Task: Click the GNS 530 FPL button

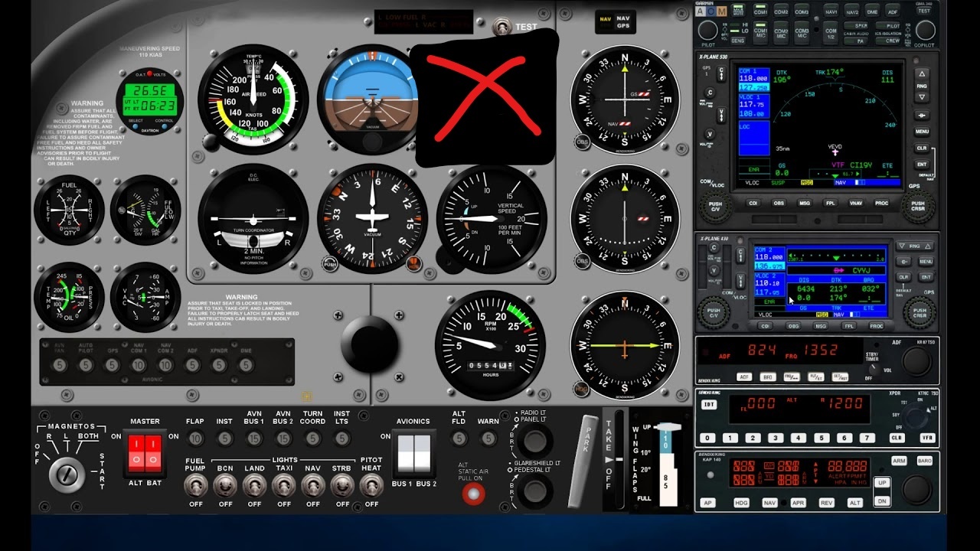Action: pyautogui.click(x=830, y=204)
